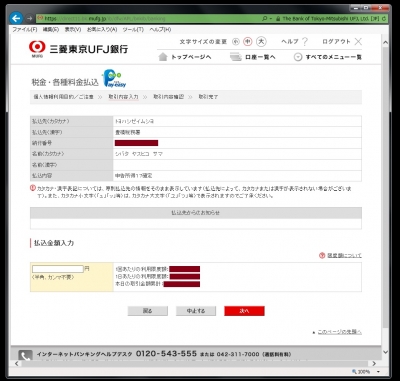The image size is (400, 381).
Task: Click the help desk number 0120-543-555
Action: tap(166, 354)
